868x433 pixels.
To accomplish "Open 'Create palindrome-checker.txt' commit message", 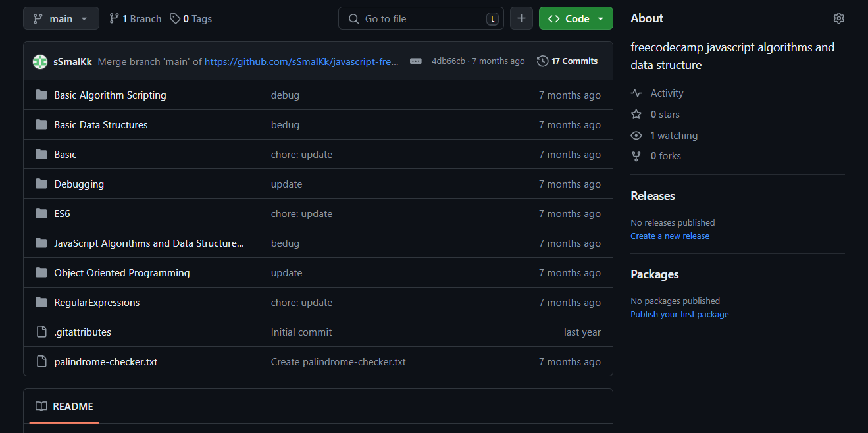I will coord(338,362).
